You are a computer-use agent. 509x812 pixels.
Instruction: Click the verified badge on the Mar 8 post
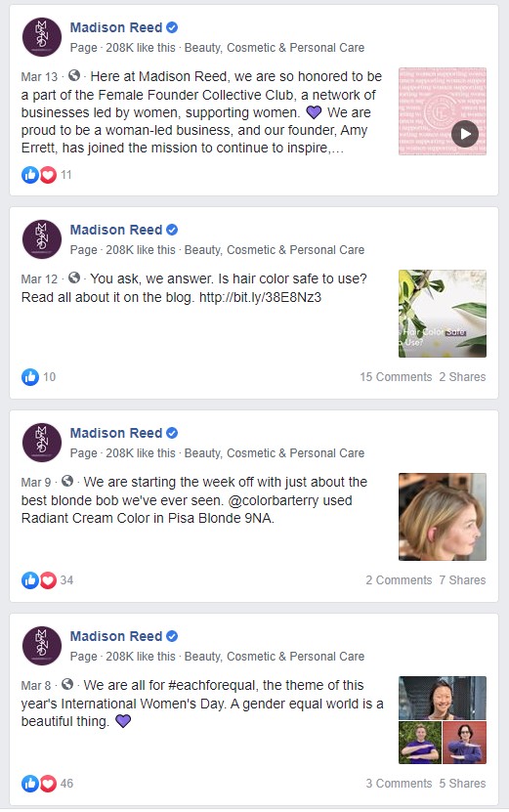click(x=172, y=636)
